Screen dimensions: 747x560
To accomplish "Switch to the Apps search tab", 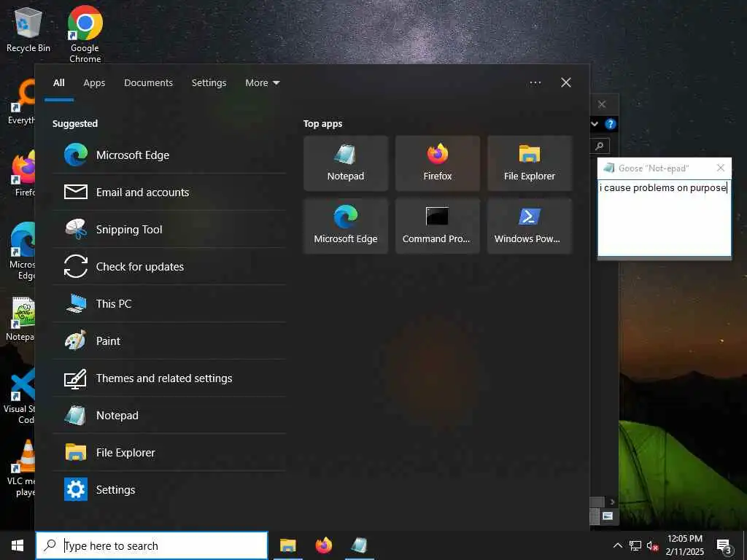I will tap(94, 83).
